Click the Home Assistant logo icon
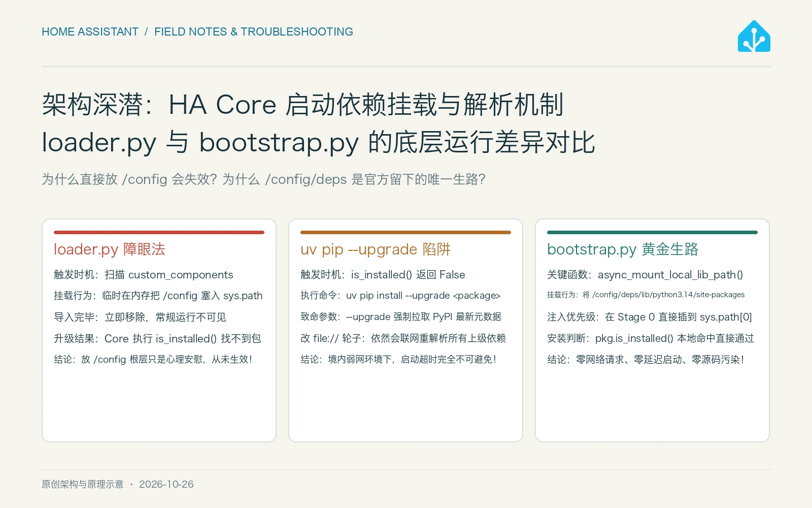The height and width of the screenshot is (508, 812). [x=754, y=36]
